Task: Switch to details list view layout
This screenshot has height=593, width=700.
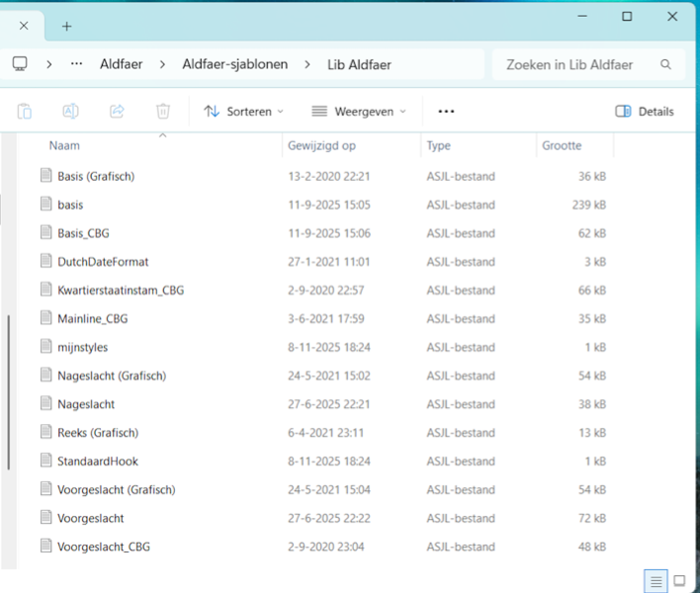Action: point(655,580)
